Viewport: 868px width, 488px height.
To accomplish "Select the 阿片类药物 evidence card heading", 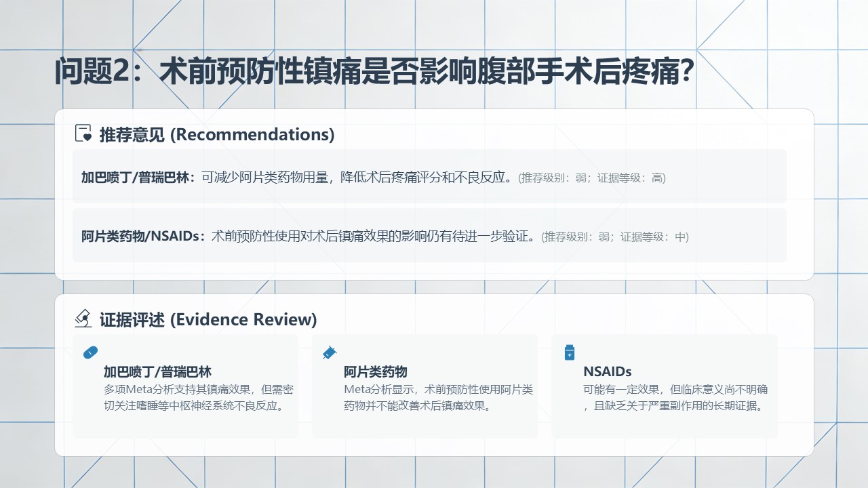I will pos(375,371).
